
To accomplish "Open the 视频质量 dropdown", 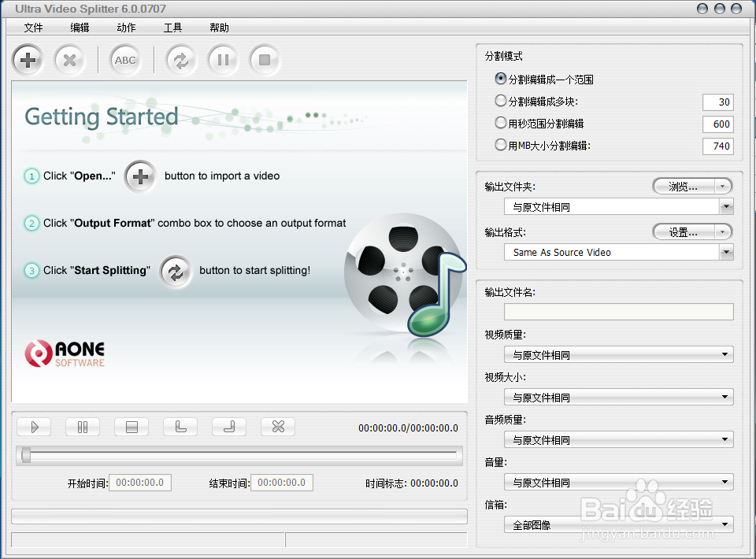I will coord(619,354).
